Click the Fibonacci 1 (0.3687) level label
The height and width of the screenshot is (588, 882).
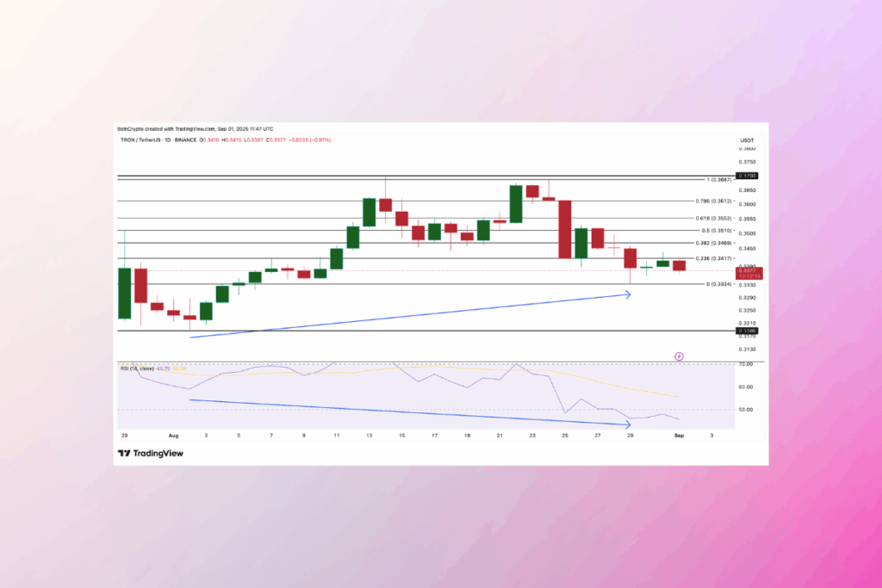[x=718, y=180]
